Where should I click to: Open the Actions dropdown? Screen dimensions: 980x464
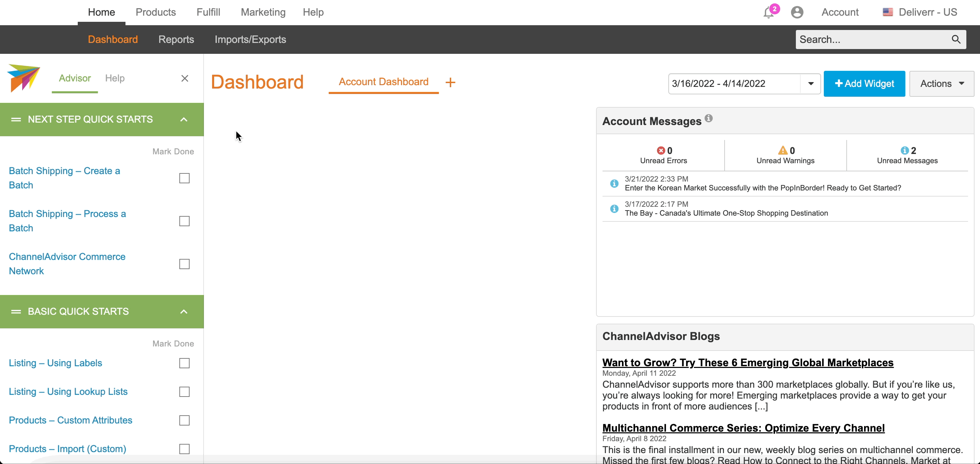[941, 83]
